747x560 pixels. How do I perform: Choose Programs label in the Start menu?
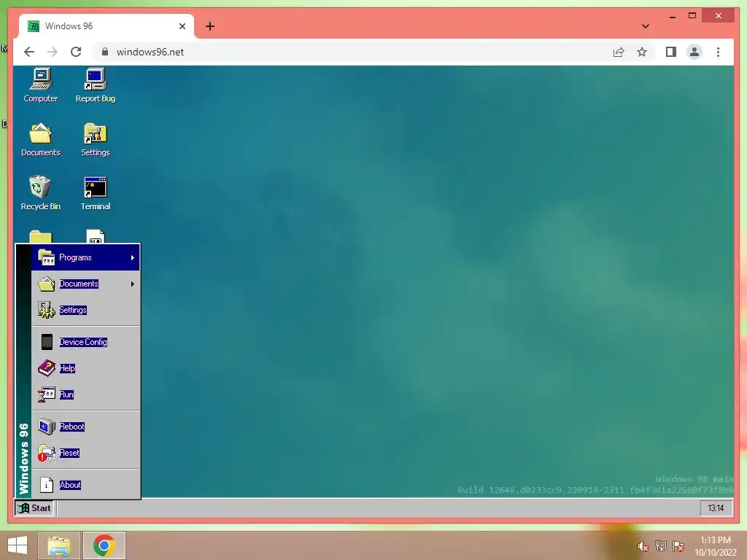[75, 257]
